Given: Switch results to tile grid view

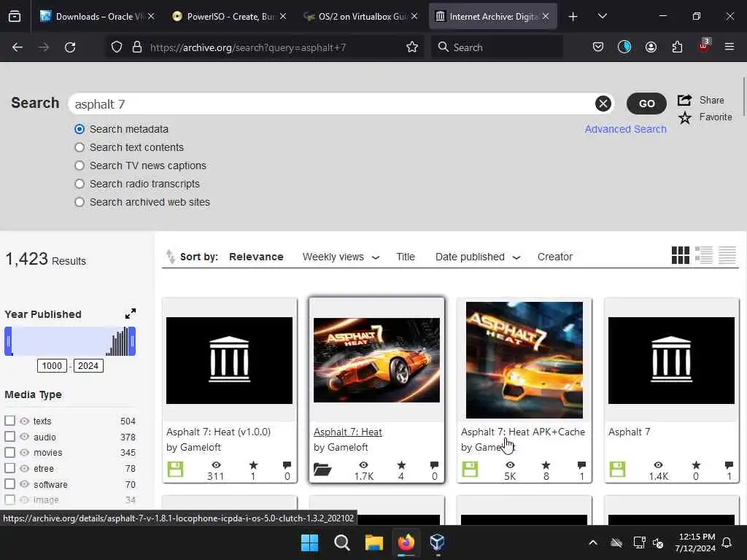Looking at the screenshot, I should [681, 255].
